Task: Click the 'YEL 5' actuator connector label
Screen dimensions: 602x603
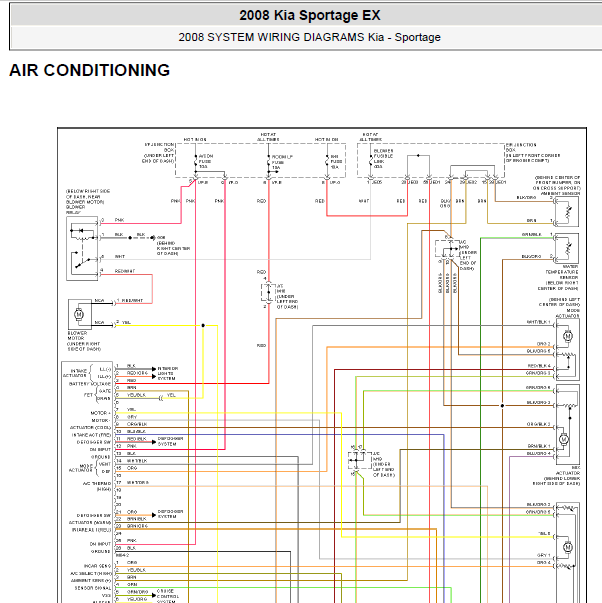Action: [544, 534]
